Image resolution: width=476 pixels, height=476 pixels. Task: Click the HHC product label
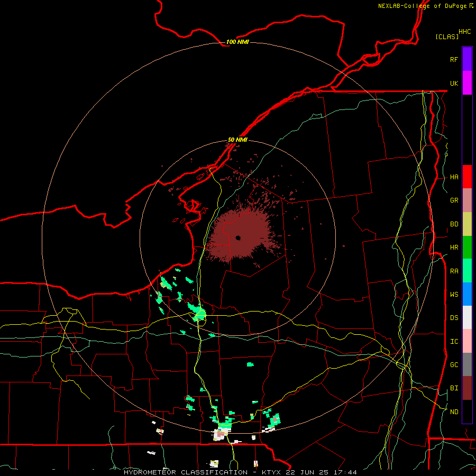465,32
